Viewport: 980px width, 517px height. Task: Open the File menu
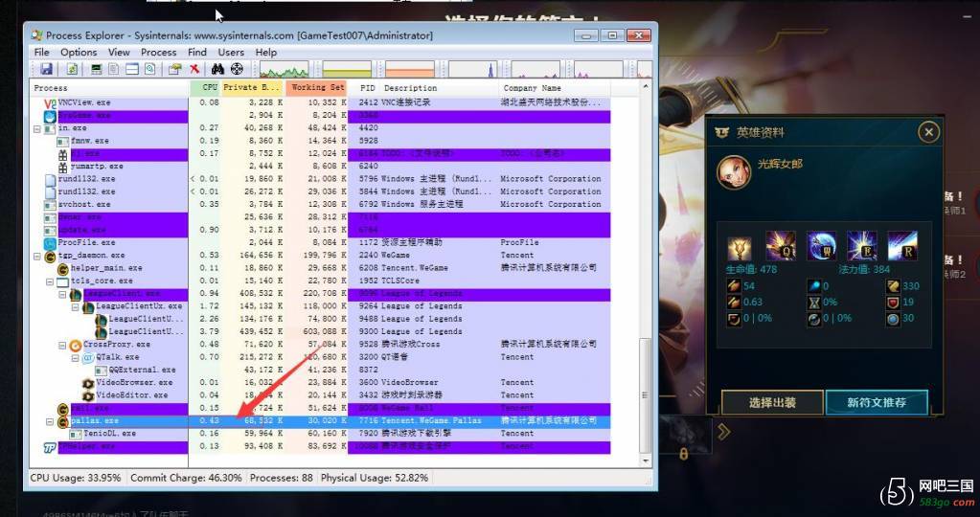tap(42, 53)
